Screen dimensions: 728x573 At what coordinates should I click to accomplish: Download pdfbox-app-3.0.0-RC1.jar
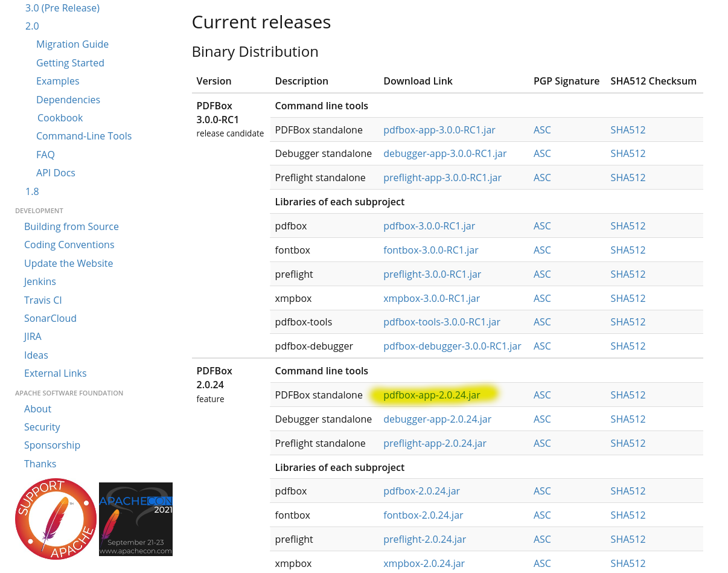[x=439, y=130]
